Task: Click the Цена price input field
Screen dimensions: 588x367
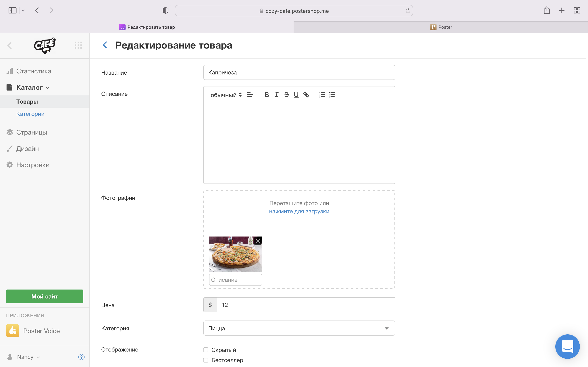Action: [305, 305]
